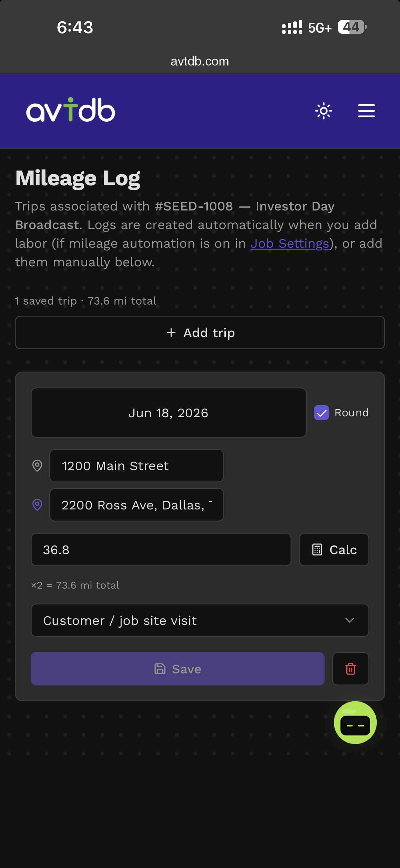Viewport: 400px width, 868px height.
Task: Click the calculator icon in Calc
Action: pyautogui.click(x=317, y=549)
